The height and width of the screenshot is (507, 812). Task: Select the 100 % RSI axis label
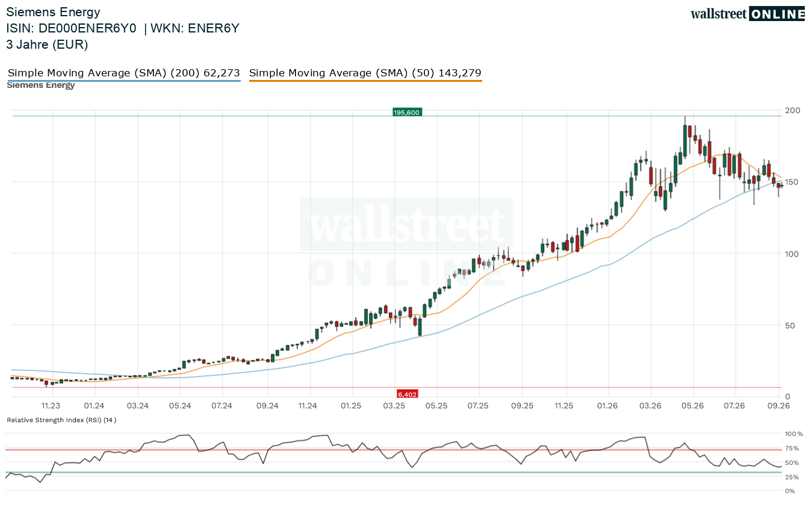click(794, 434)
